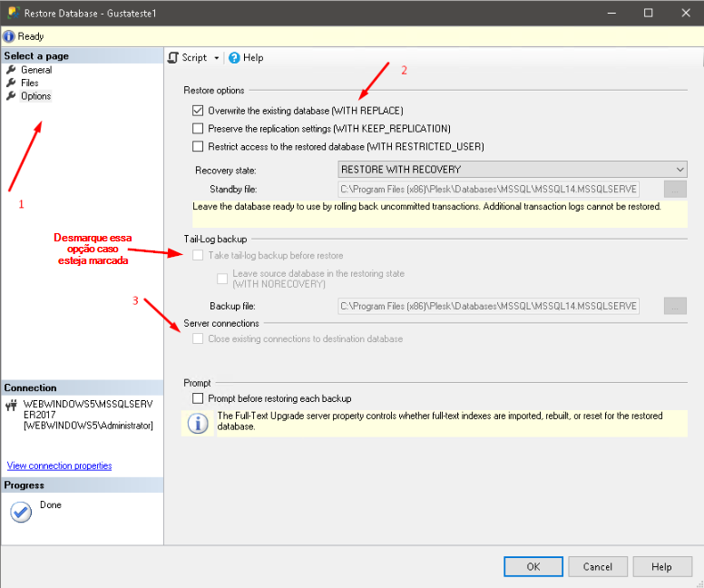Check Restrict access to restored database
The height and width of the screenshot is (588, 704).
(x=199, y=146)
